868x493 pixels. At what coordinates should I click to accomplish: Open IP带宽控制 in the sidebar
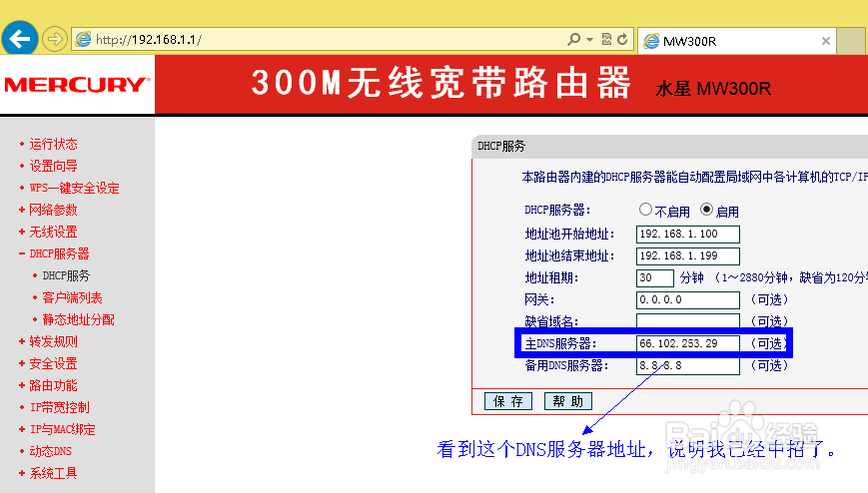click(x=59, y=407)
